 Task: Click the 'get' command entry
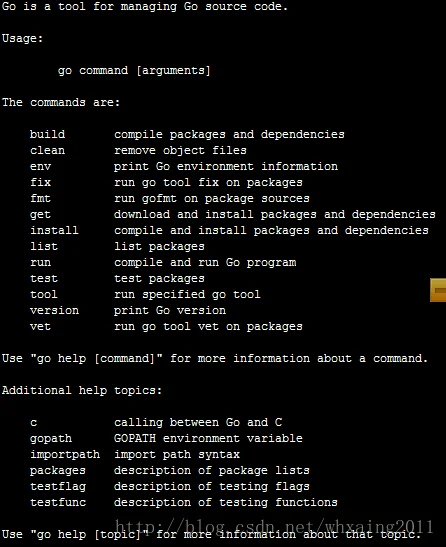point(40,215)
